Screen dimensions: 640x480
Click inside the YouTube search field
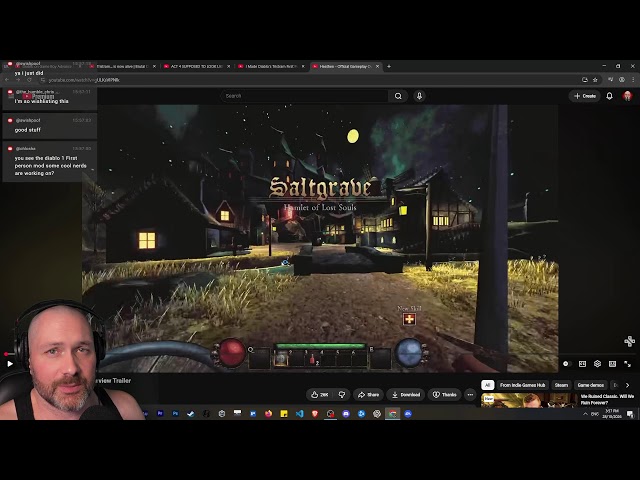(304, 96)
